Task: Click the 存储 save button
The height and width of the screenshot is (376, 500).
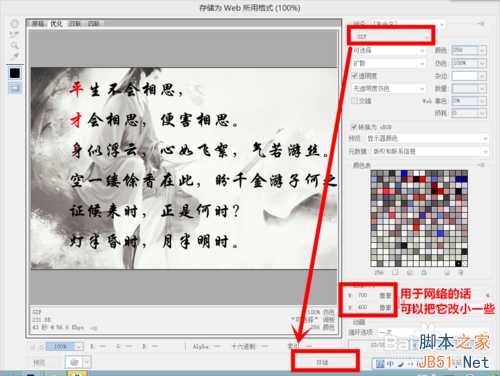Action: coord(323,362)
